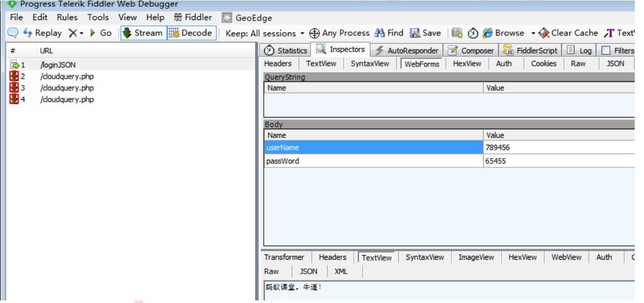Open Keep: All sessions dropdown
The height and width of the screenshot is (303, 644).
pos(265,33)
